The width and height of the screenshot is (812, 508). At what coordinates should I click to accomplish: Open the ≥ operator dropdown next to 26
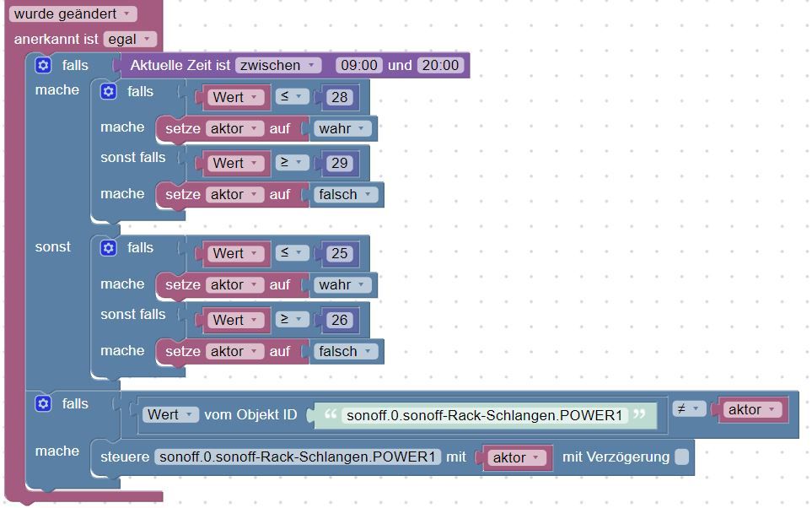292,319
